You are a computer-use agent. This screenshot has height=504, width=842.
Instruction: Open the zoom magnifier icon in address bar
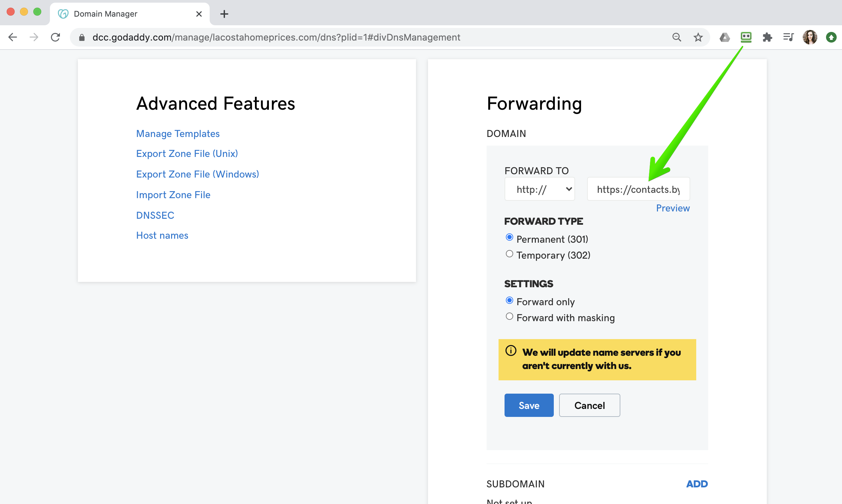[x=677, y=37]
